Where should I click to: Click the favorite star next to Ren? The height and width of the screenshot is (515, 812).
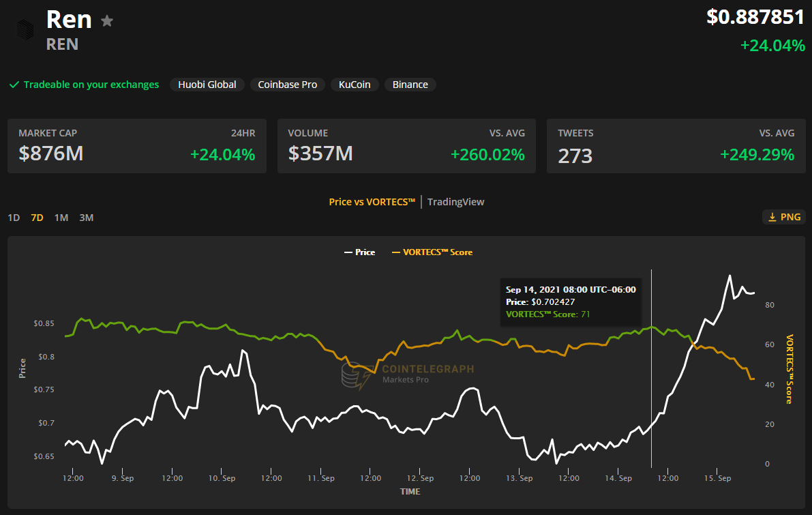tap(107, 21)
